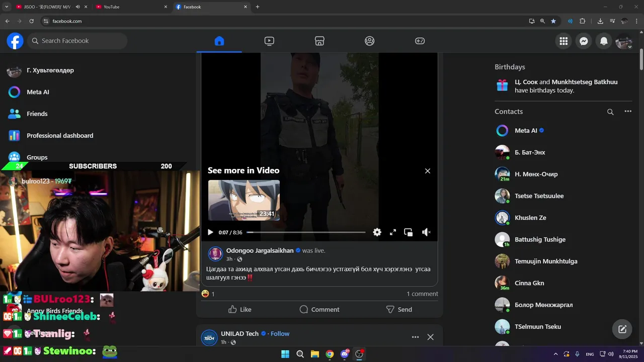Open the Gaming tab
644x362 pixels.
click(420, 41)
